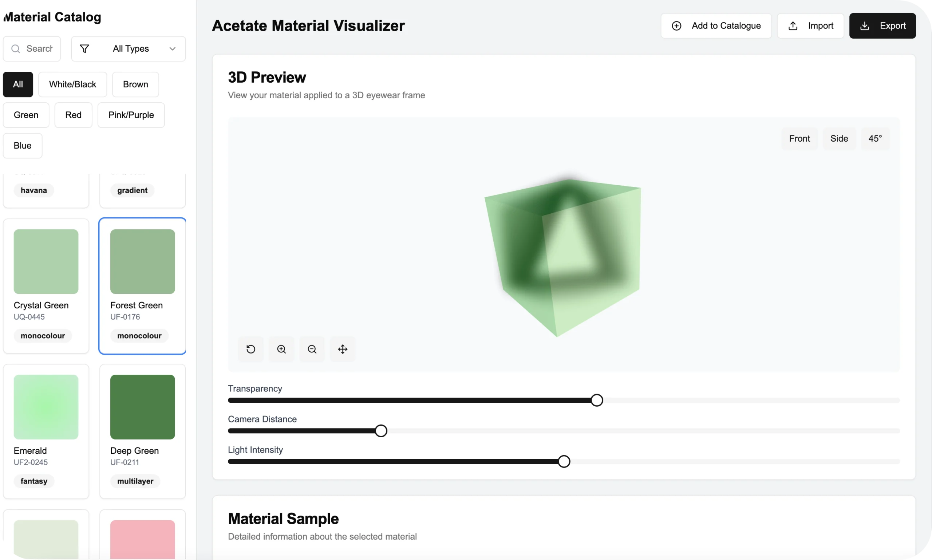Reset the 3D preview rotation
Image resolution: width=932 pixels, height=560 pixels.
pyautogui.click(x=250, y=349)
